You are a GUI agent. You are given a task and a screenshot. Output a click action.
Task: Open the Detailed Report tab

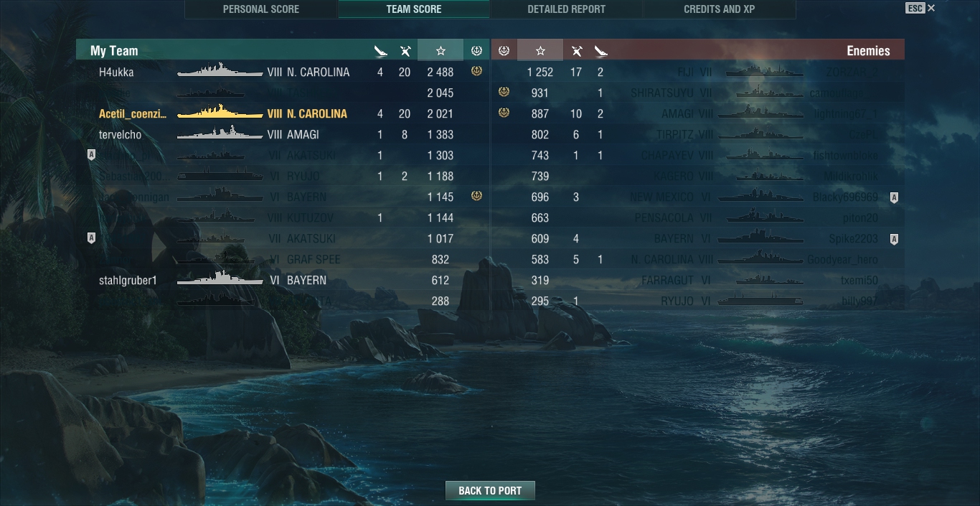click(566, 9)
